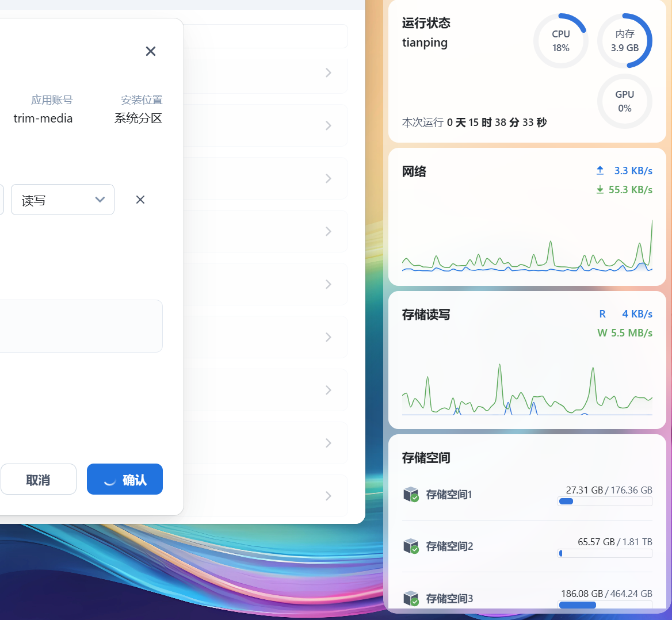Confirm installation with the 确认 button
The width and height of the screenshot is (672, 620).
[x=125, y=479]
